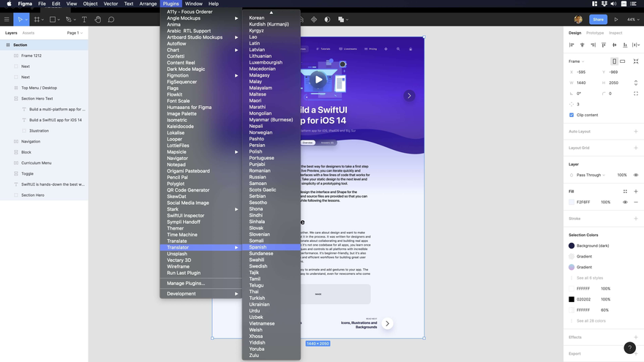Choose Spanish in the language list

271,247
